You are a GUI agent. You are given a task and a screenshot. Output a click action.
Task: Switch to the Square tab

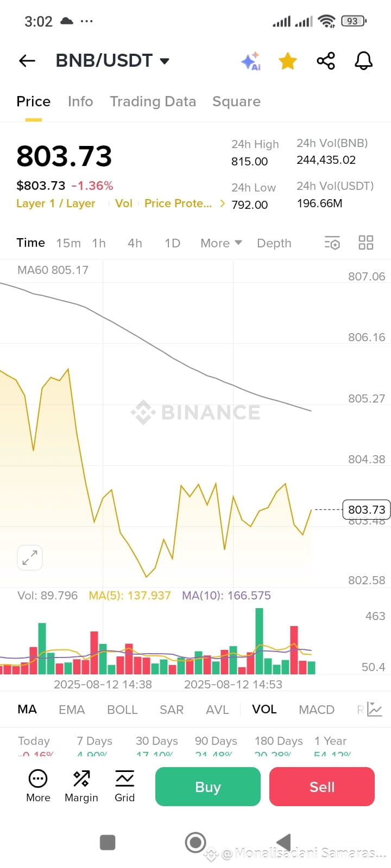[236, 101]
